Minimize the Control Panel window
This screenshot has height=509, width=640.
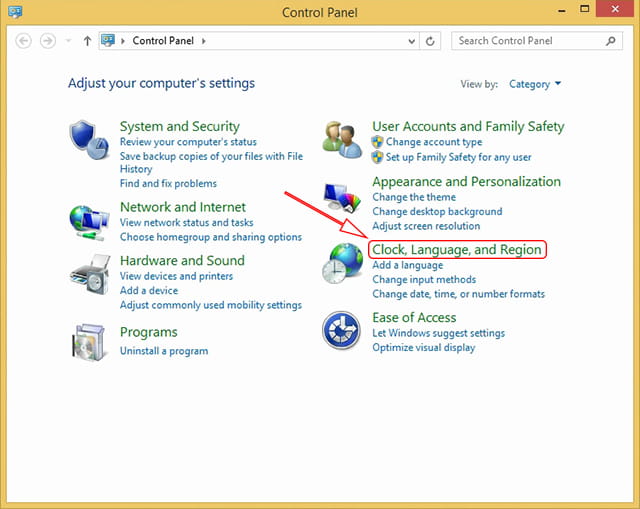562,10
